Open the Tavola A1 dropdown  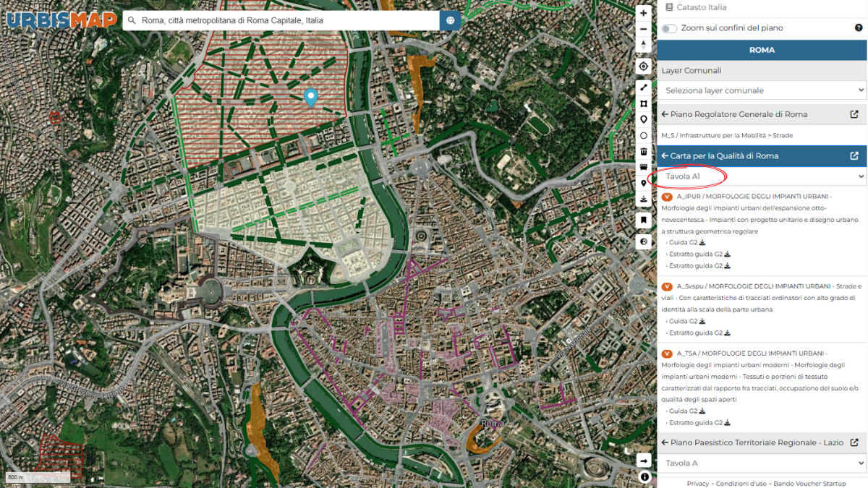761,176
